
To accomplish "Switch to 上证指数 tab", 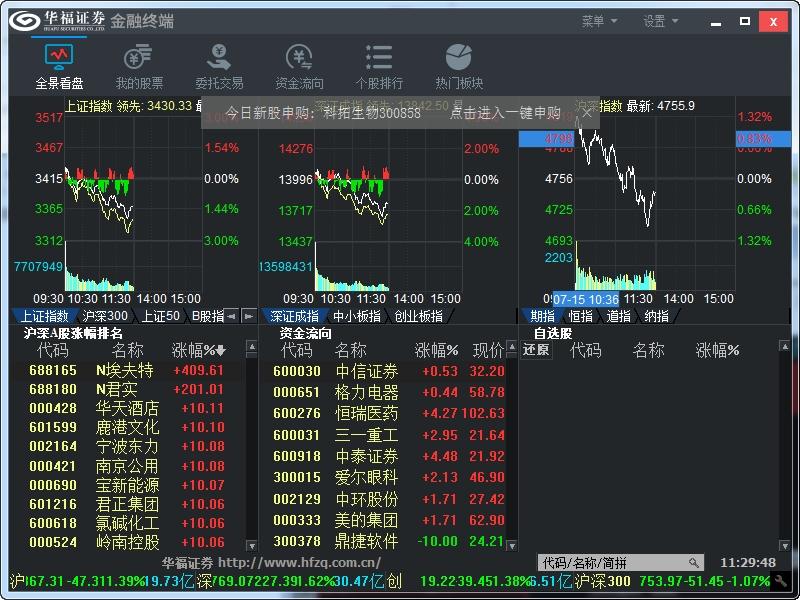I will coord(44,316).
